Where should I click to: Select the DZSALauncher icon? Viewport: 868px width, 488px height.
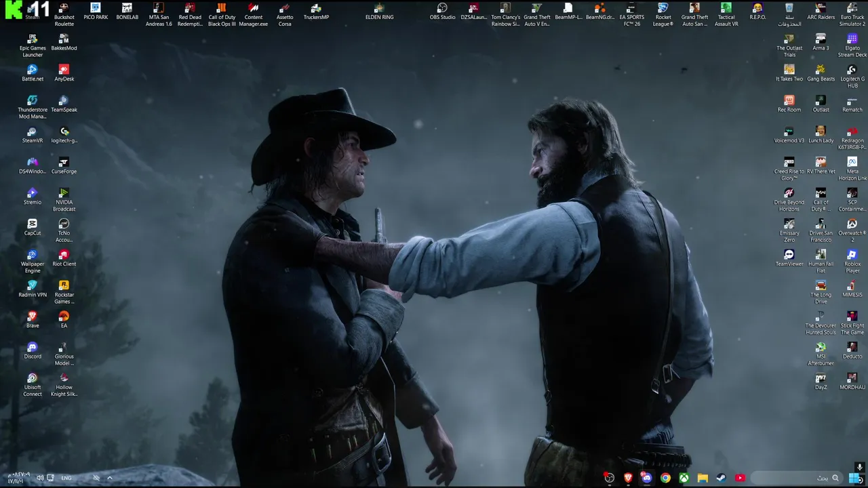coord(474,12)
